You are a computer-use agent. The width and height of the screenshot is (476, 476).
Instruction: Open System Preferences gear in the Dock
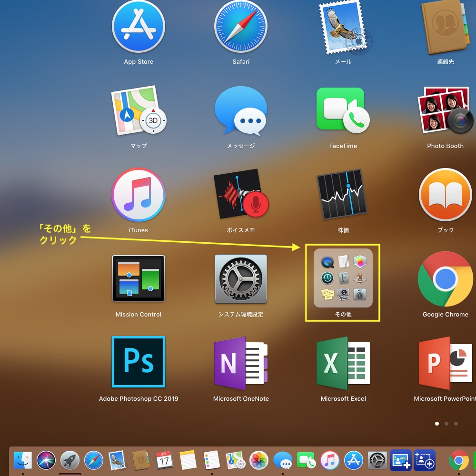pos(377,460)
